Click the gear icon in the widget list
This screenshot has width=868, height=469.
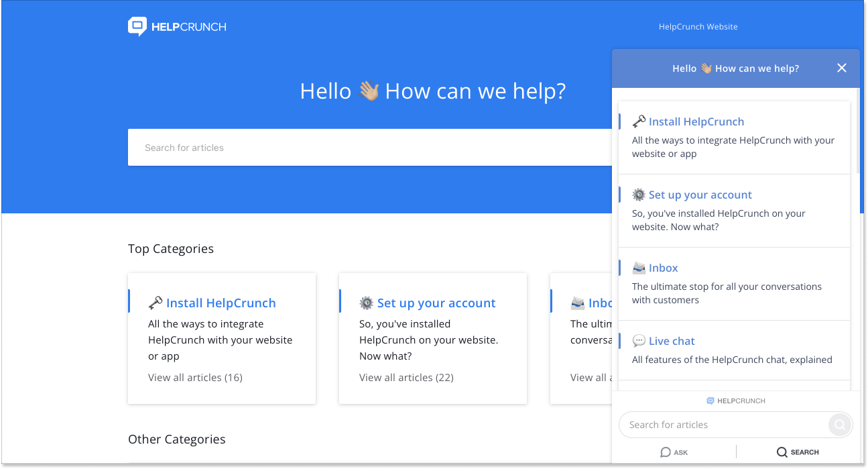(639, 195)
